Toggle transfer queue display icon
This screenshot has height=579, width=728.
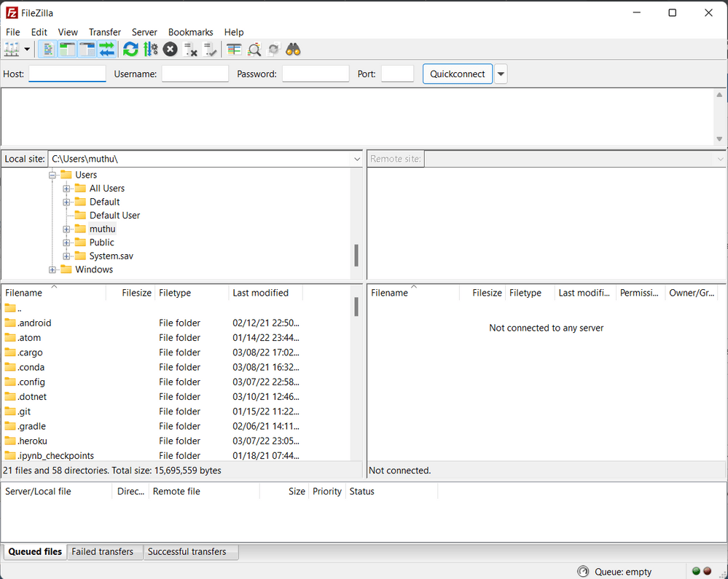107,50
